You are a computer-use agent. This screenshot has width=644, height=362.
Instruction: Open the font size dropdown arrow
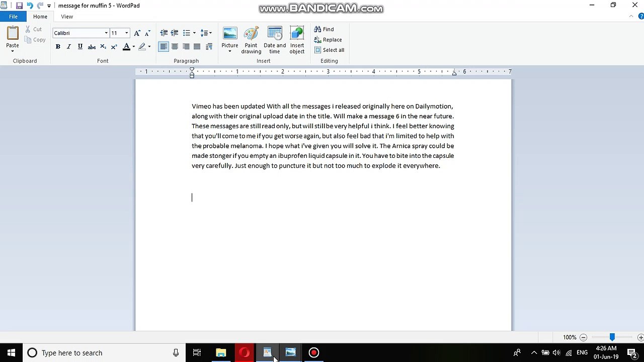point(126,33)
